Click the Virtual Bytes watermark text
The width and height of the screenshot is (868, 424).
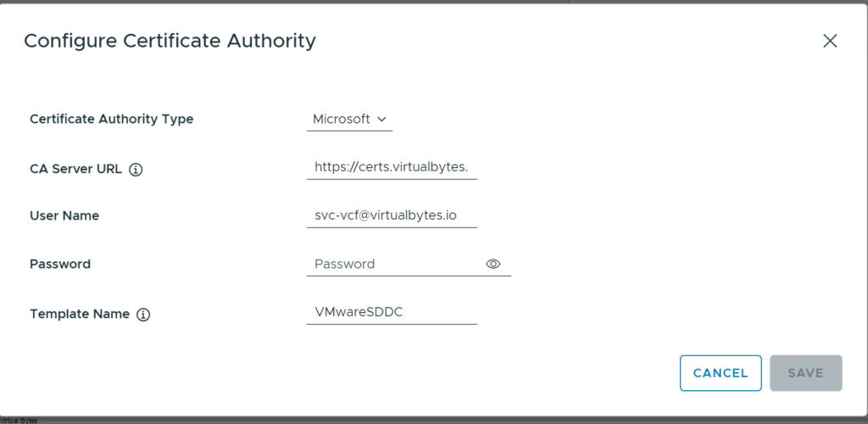(19, 420)
